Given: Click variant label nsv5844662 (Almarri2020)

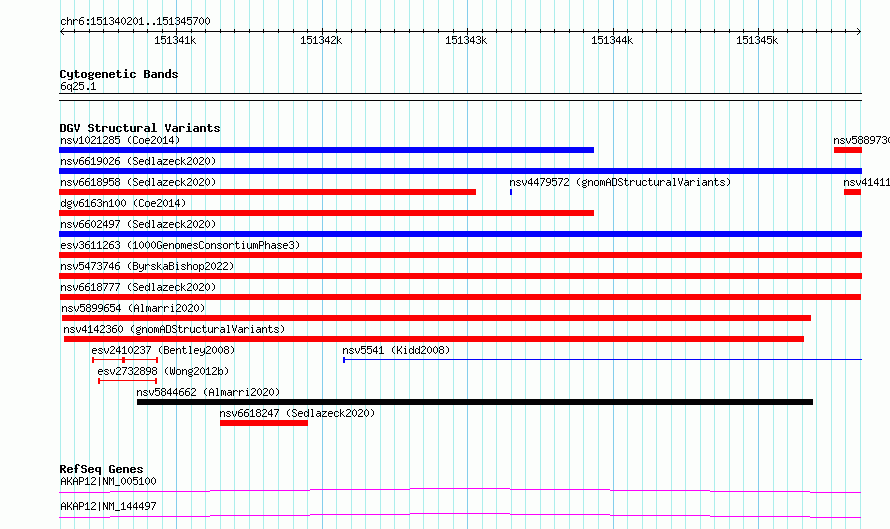Looking at the screenshot, I should pyautogui.click(x=208, y=392).
